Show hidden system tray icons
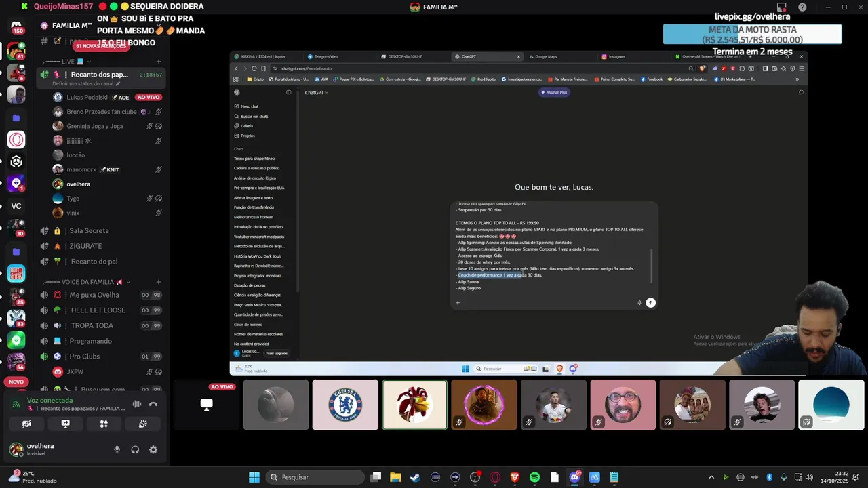The width and height of the screenshot is (868, 488). coord(711,477)
